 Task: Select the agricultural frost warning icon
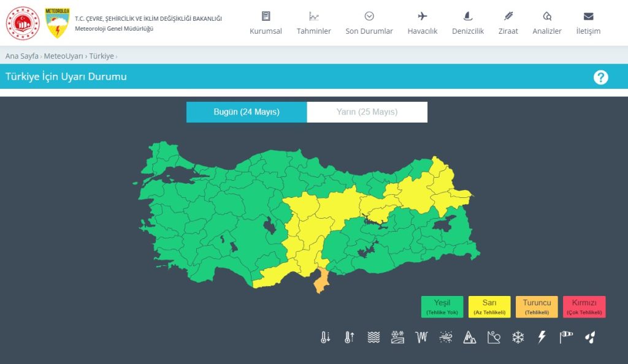click(x=397, y=337)
